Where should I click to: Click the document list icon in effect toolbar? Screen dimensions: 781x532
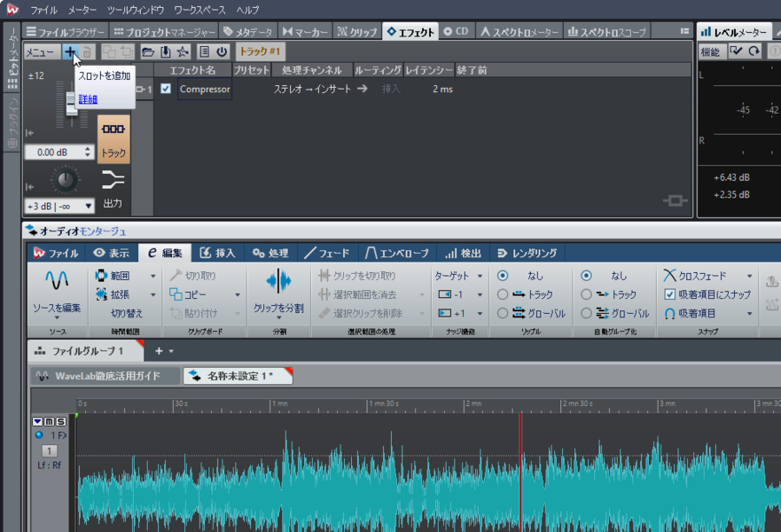[x=204, y=51]
